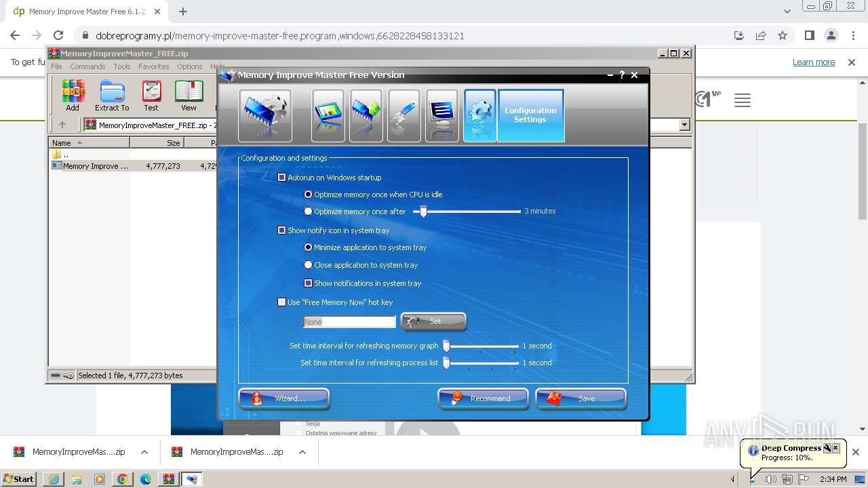868x488 pixels.
Task: Open the Windows Start menu
Action: click(x=19, y=479)
